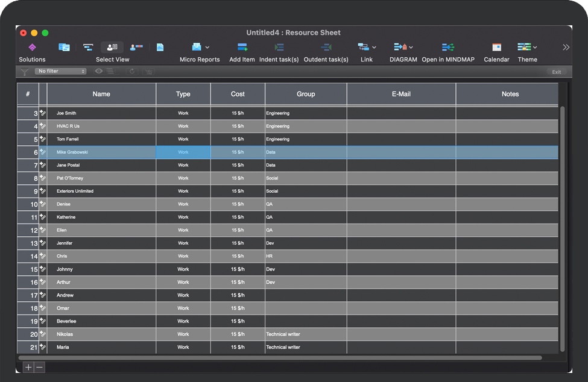Open the Link options dropdown
The height and width of the screenshot is (382, 588).
click(374, 48)
